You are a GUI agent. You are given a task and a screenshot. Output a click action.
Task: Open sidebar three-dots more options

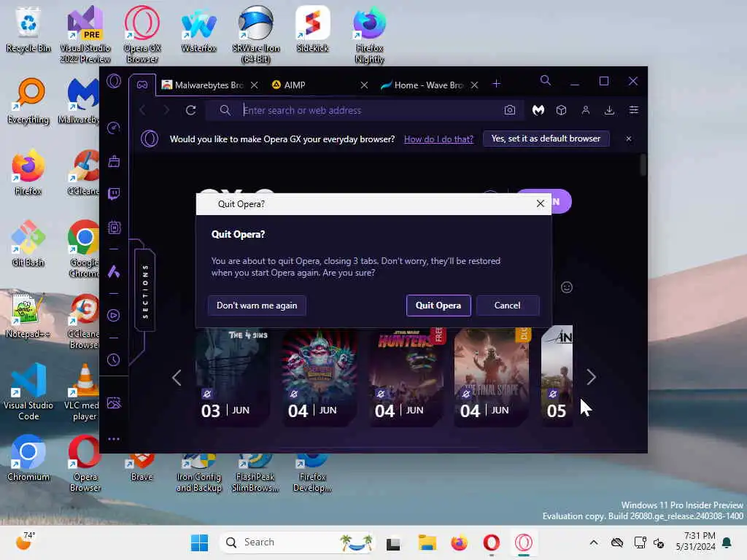click(114, 438)
